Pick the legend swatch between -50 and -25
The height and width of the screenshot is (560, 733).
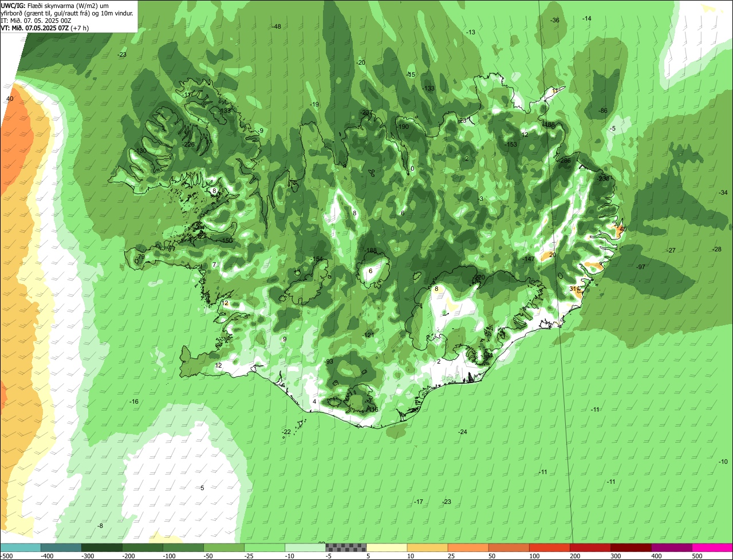(224, 548)
